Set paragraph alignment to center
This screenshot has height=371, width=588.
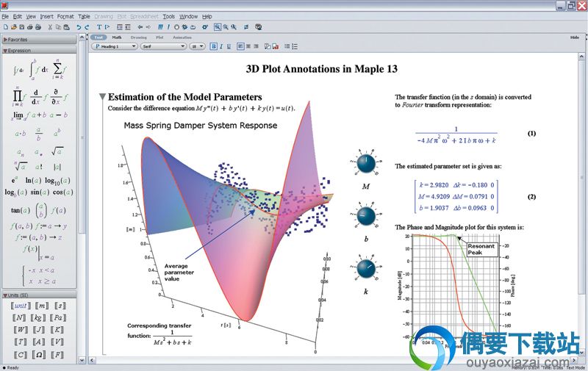(248, 46)
